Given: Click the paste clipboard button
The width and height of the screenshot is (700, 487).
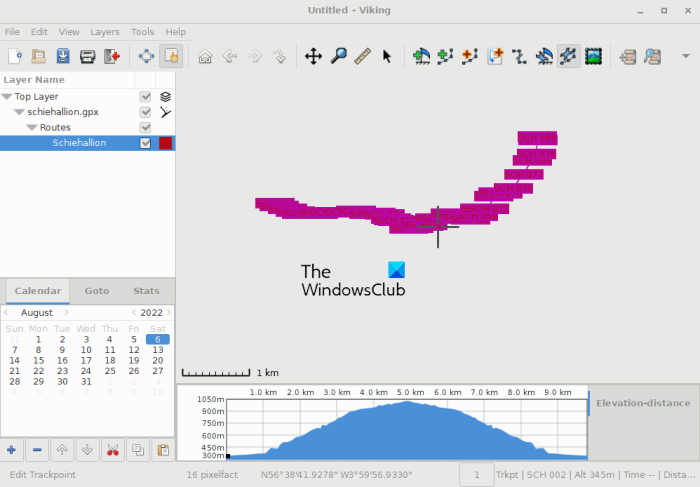Looking at the screenshot, I should 163,450.
